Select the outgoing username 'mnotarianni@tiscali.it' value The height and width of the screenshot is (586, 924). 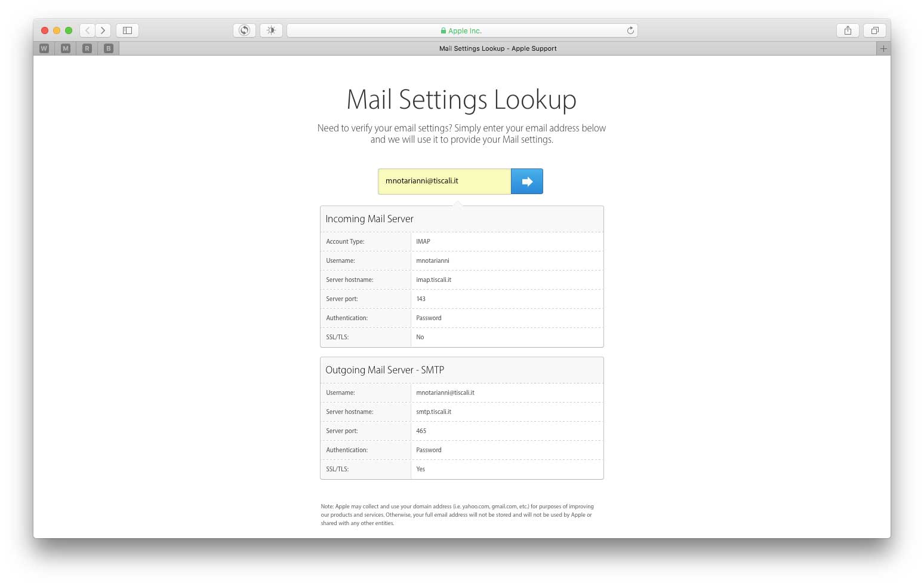point(445,392)
